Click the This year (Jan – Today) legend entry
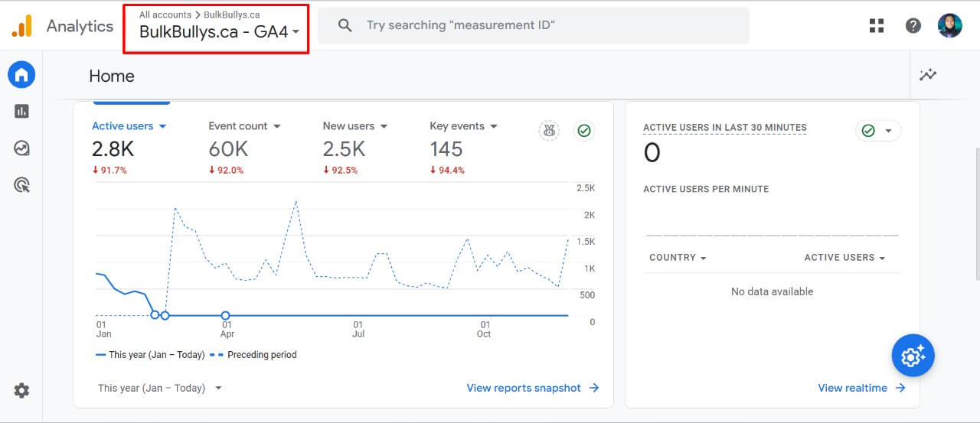The height and width of the screenshot is (423, 980). click(x=150, y=355)
